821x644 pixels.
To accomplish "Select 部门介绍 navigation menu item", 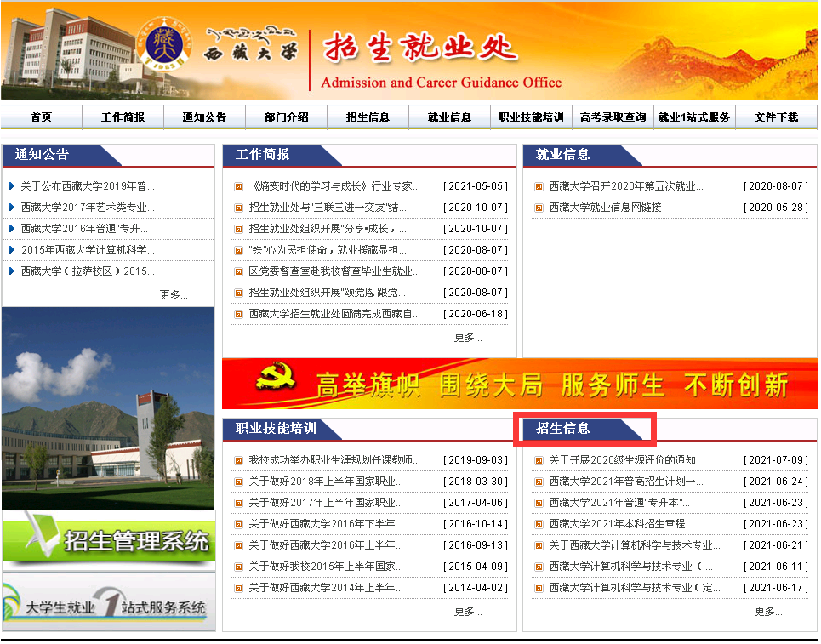I will (x=287, y=117).
